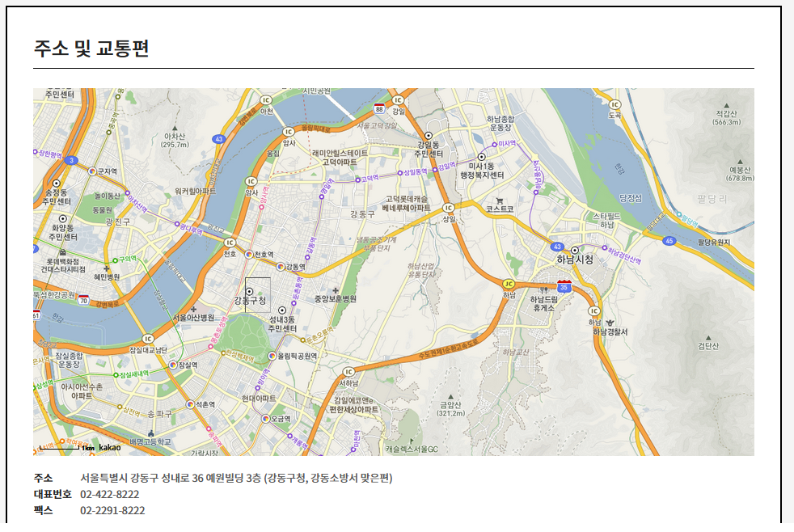794x532 pixels.
Task: Select the 성내3동 주민센터 marker
Action: click(x=282, y=310)
